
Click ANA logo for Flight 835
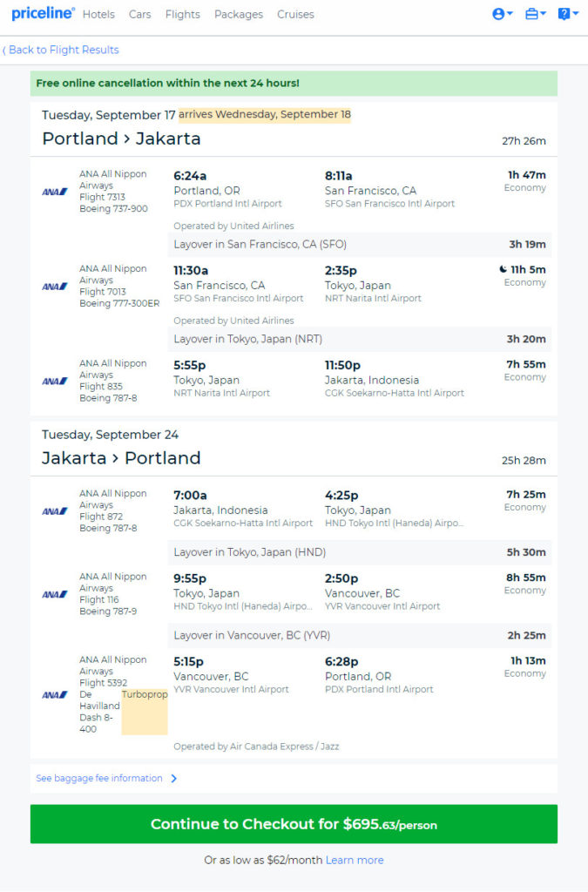[x=55, y=382]
